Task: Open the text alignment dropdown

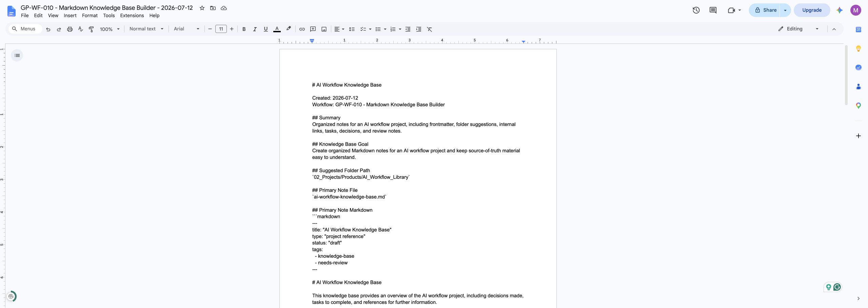Action: 339,29
